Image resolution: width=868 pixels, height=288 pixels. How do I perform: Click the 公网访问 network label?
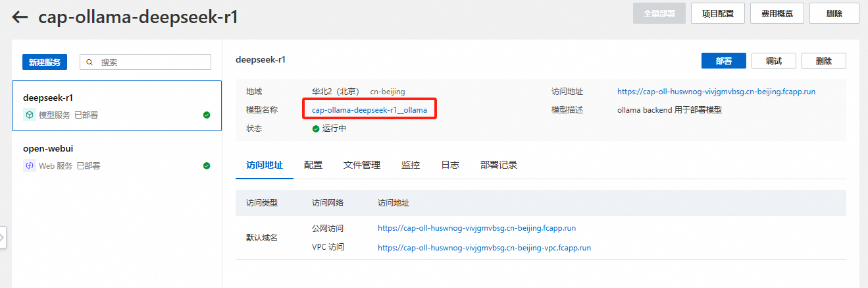[x=328, y=229]
